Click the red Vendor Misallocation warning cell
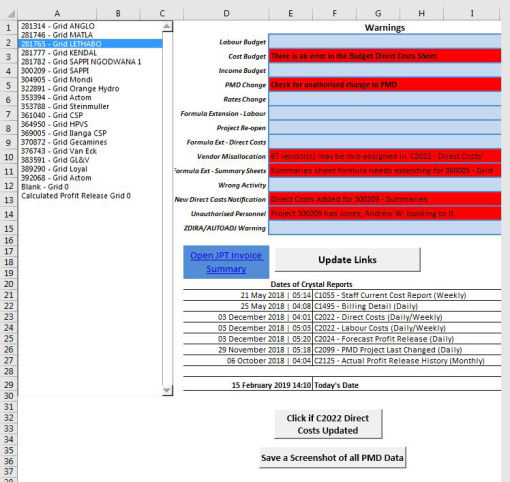The image size is (510, 482). (385, 156)
